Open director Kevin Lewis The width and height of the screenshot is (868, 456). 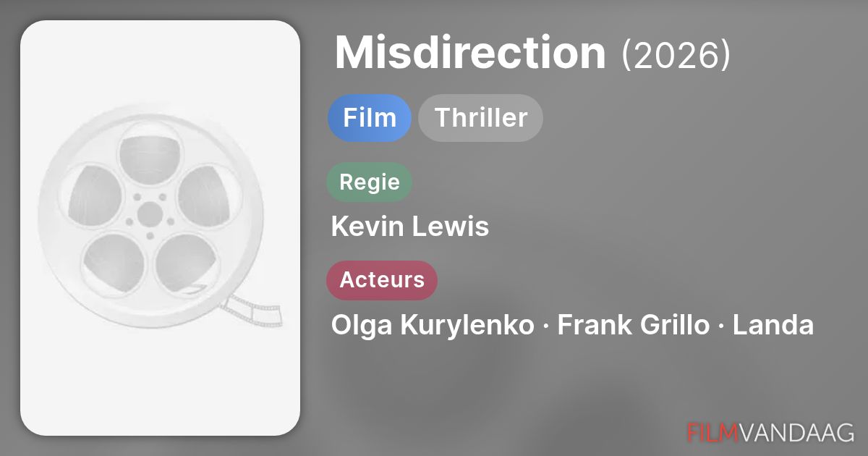(409, 227)
